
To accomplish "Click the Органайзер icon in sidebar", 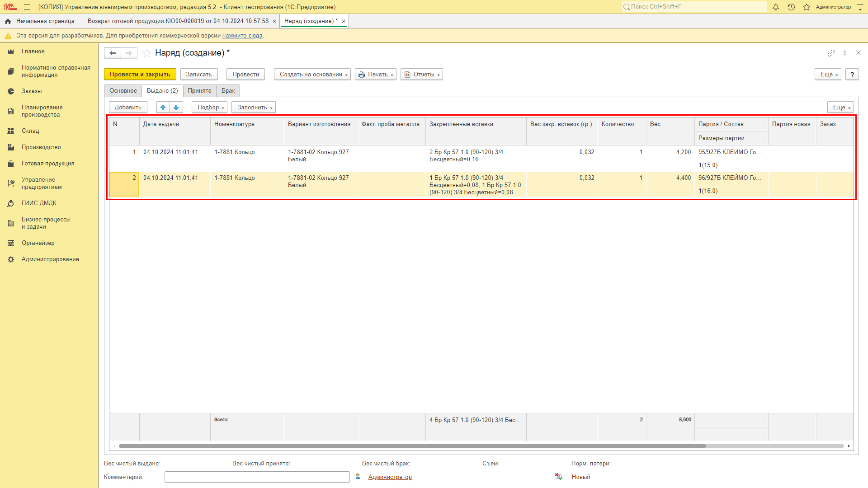I will tap(11, 243).
